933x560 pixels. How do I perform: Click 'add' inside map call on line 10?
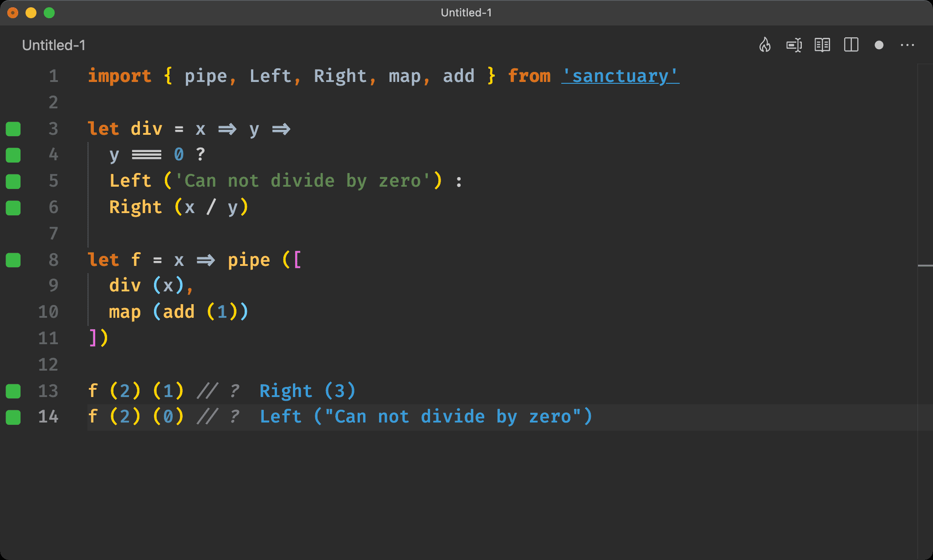179,312
